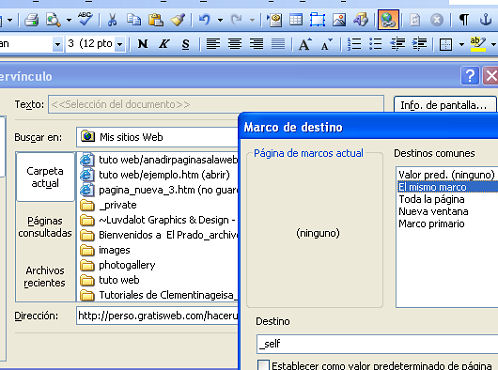Increase font size large A icon

(305, 44)
